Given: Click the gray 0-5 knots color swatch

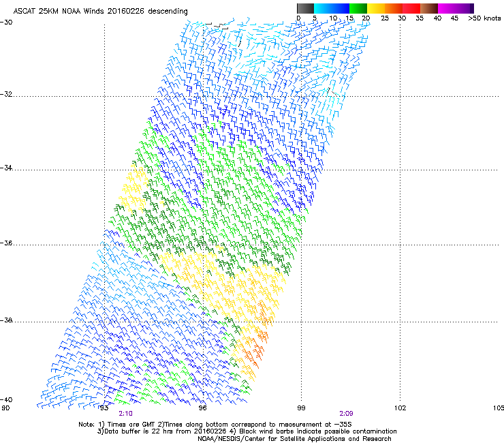Looking at the screenshot, I should tap(305, 8).
